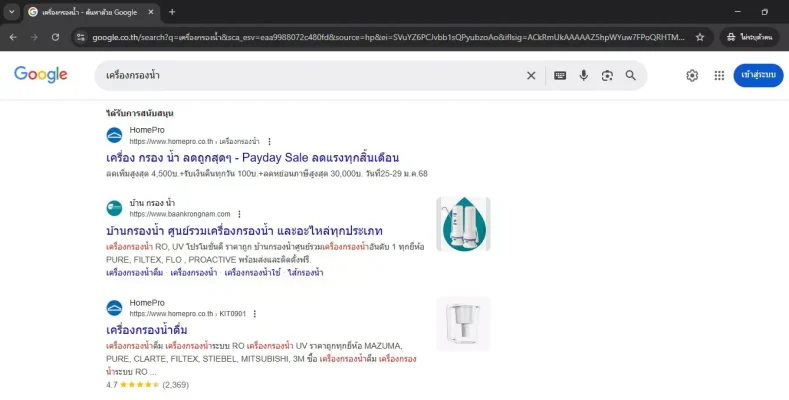Screen dimensions: 789x400
Task: Open the tab search dropdown arrow
Action: click(x=10, y=12)
